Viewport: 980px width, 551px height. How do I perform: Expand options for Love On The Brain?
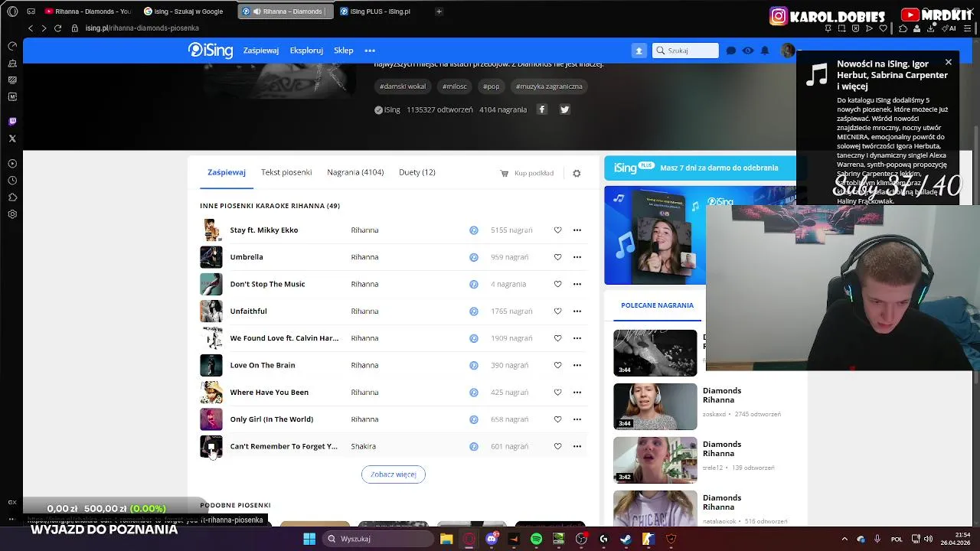pos(577,365)
